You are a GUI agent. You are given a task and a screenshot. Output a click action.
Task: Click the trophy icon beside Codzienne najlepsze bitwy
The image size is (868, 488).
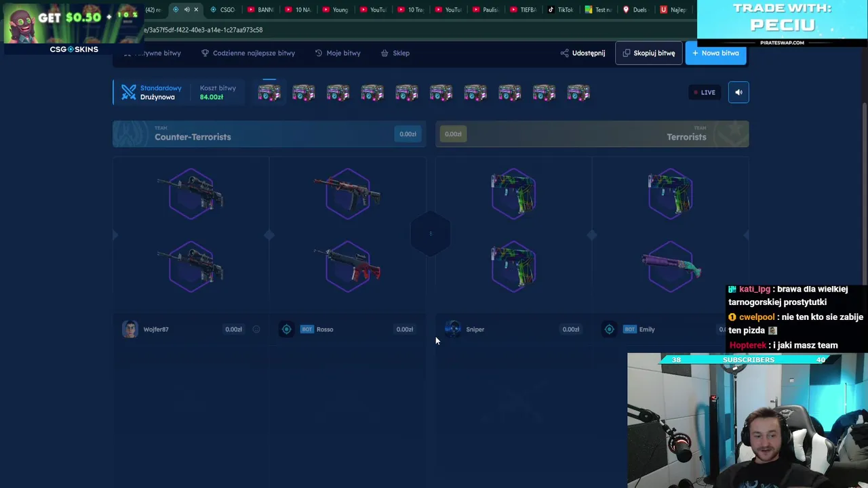coord(205,53)
